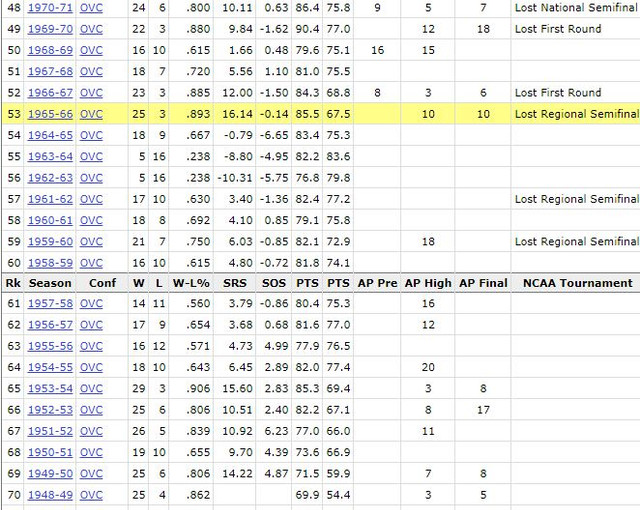The height and width of the screenshot is (510, 640).
Task: Click the OVC link in the 1961-62 row
Action: [x=91, y=199]
